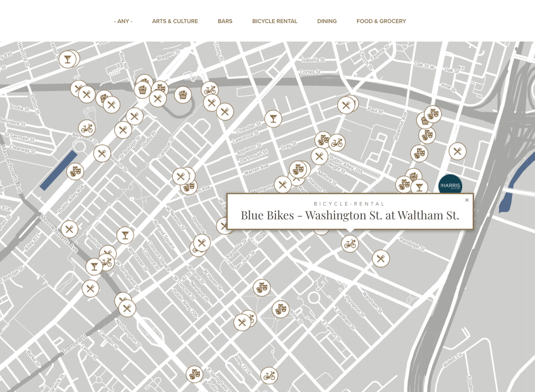Click Blue Bikes Washington St. popup title

click(350, 215)
